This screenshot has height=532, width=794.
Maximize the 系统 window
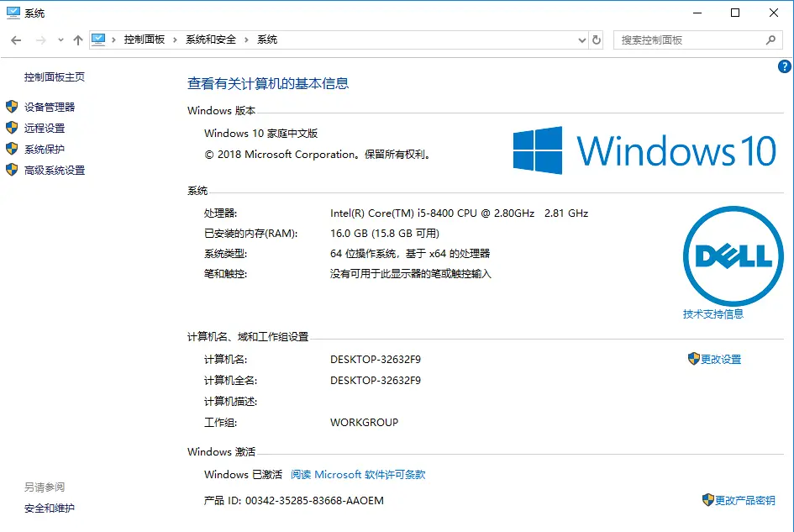[x=735, y=13]
